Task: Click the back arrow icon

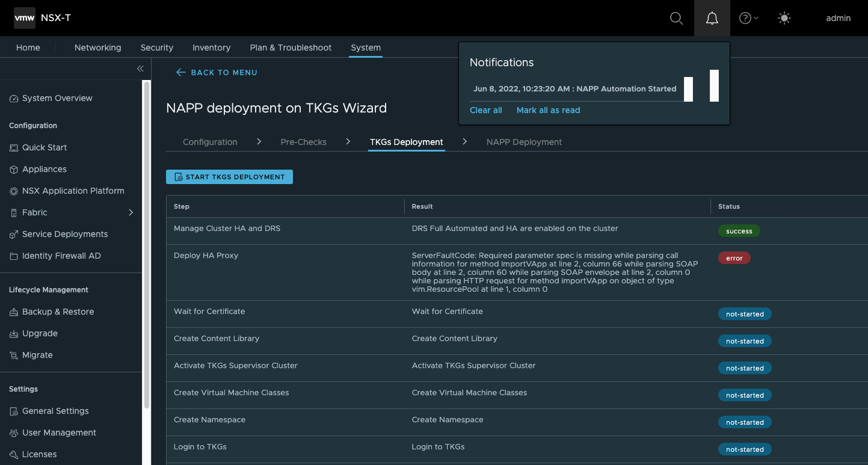Action: coord(181,72)
